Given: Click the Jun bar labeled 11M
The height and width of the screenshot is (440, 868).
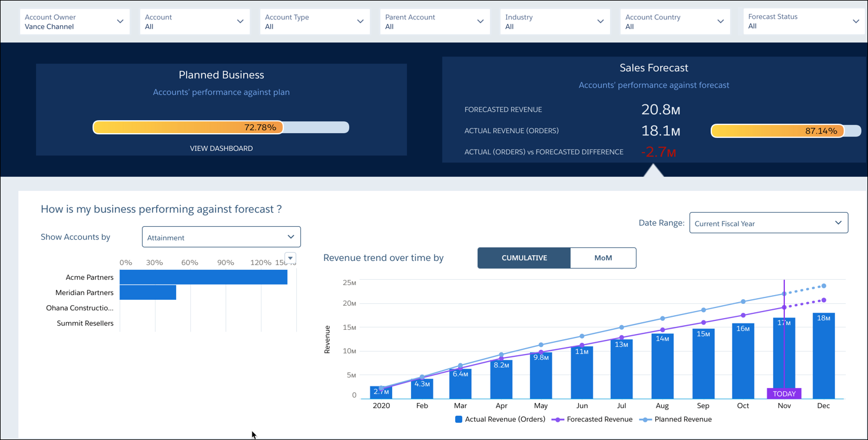Looking at the screenshot, I should pyautogui.click(x=582, y=373).
